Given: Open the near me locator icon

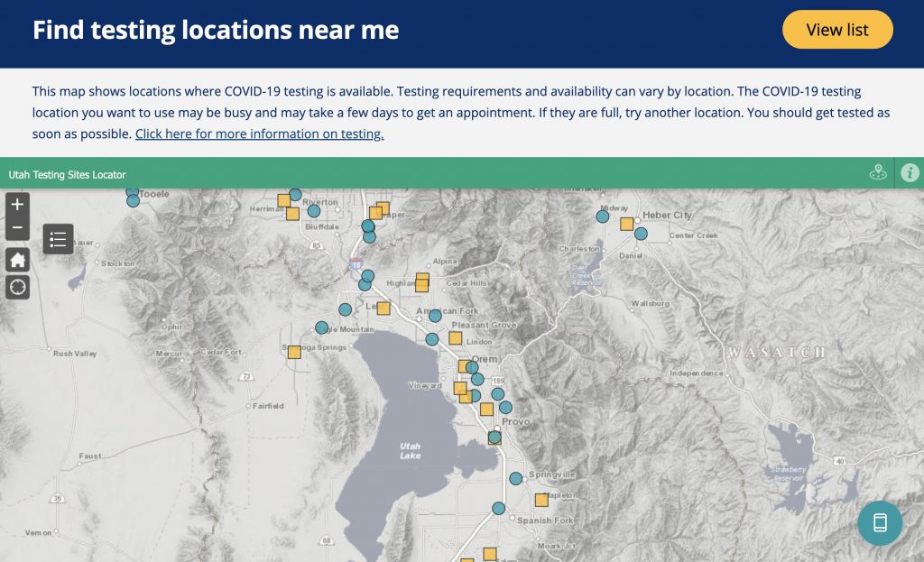Looking at the screenshot, I should click(x=878, y=173).
